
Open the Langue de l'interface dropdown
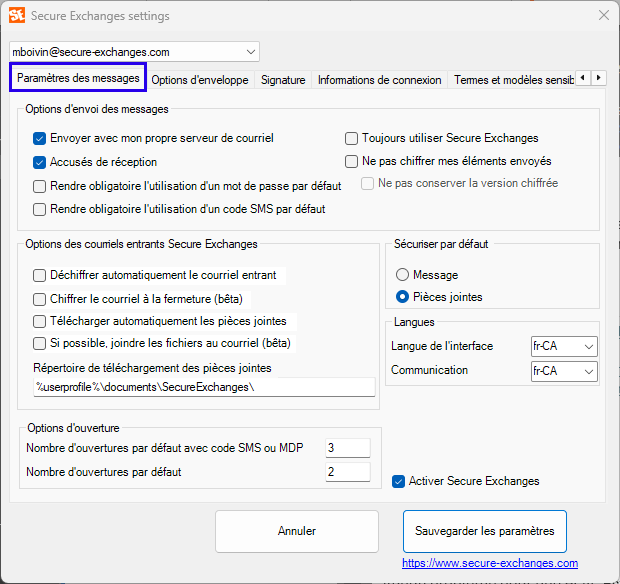pyautogui.click(x=564, y=346)
